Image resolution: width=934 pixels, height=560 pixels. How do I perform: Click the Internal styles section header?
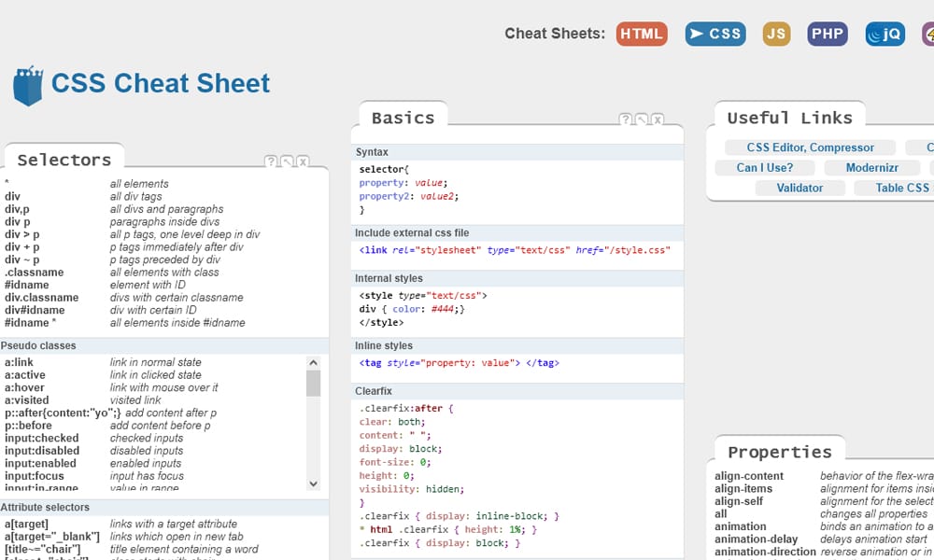point(517,278)
